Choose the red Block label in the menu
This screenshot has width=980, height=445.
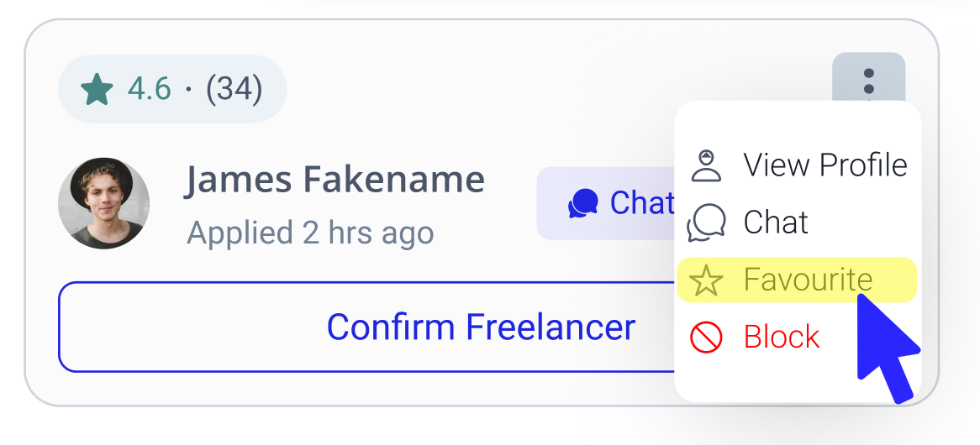coord(781,337)
